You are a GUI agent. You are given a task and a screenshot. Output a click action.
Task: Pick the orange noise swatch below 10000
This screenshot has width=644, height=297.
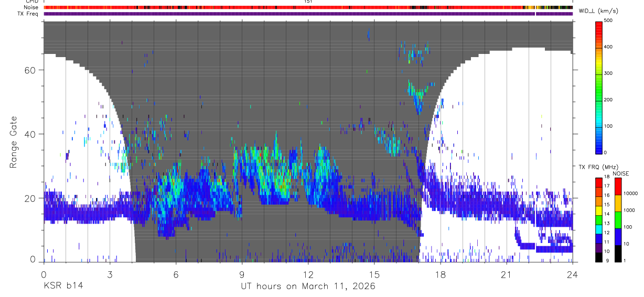(x=617, y=202)
